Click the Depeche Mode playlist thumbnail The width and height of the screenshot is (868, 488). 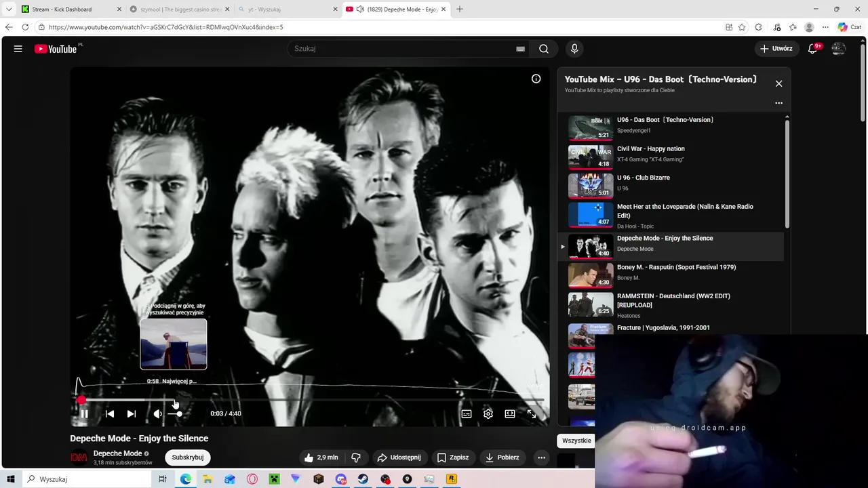click(591, 246)
